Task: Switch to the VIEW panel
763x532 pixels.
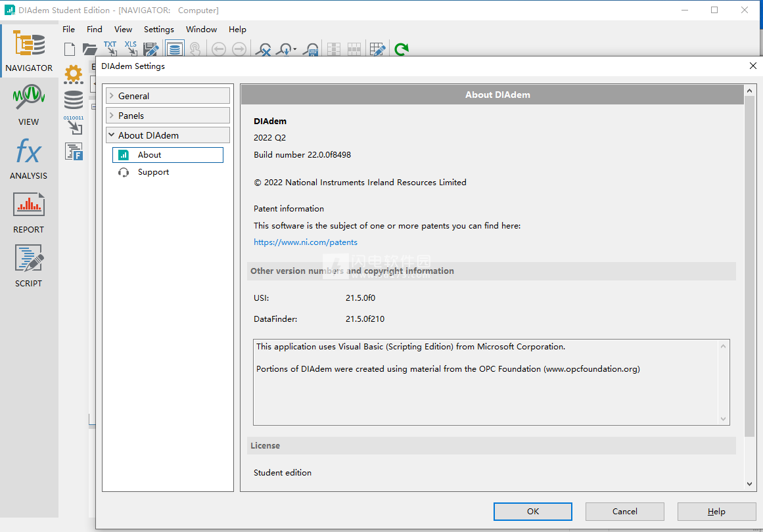Action: (29, 106)
